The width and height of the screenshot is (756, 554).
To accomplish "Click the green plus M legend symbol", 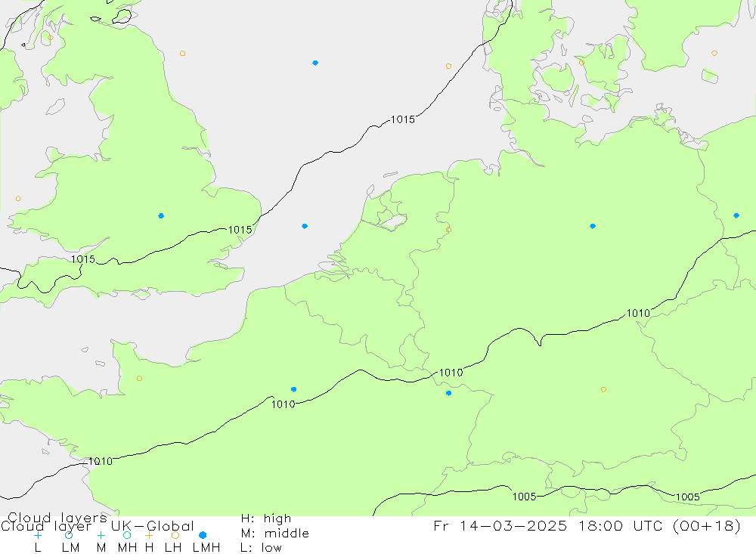I will click(101, 535).
